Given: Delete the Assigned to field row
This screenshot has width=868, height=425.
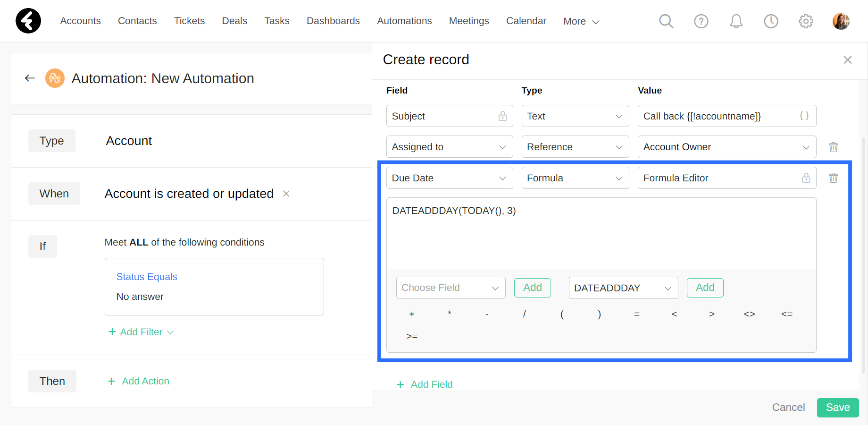Looking at the screenshot, I should coord(834,147).
